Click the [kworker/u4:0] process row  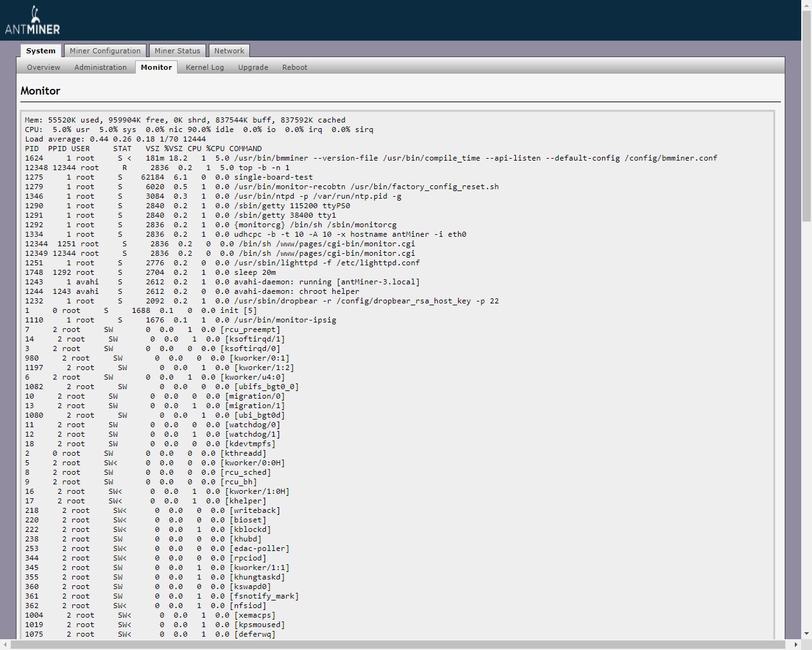(155, 377)
